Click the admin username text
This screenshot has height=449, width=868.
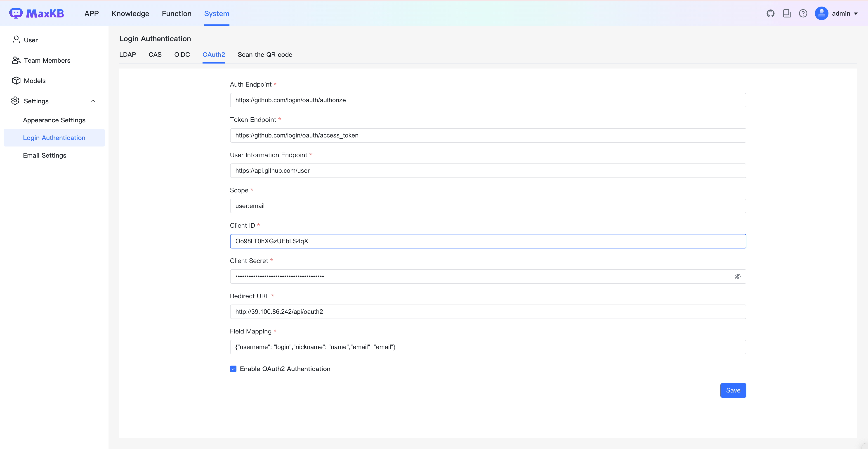pyautogui.click(x=841, y=14)
